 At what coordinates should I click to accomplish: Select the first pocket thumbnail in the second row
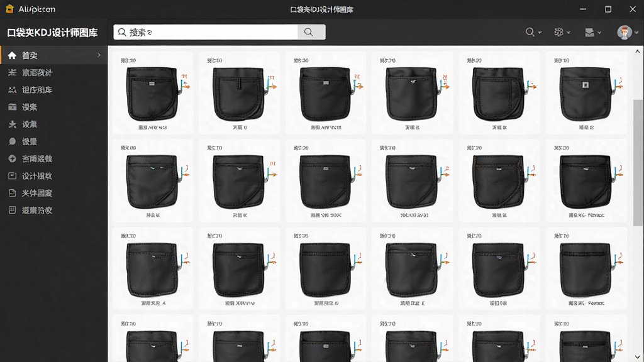tap(153, 180)
